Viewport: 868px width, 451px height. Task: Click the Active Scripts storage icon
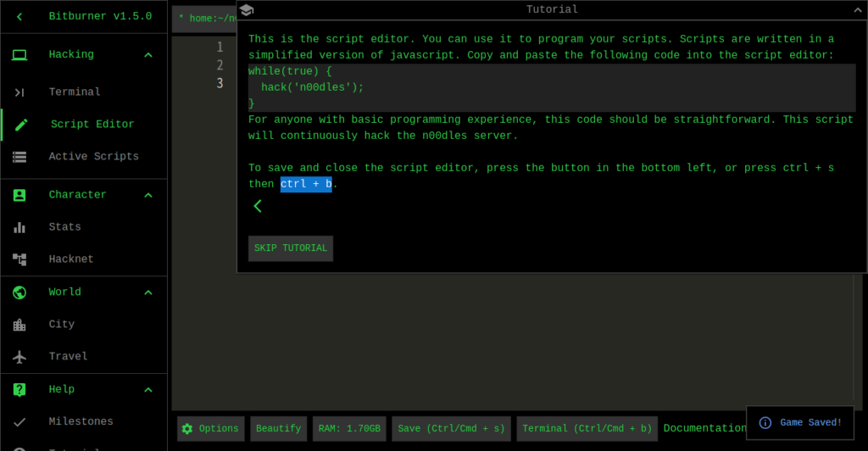[19, 157]
